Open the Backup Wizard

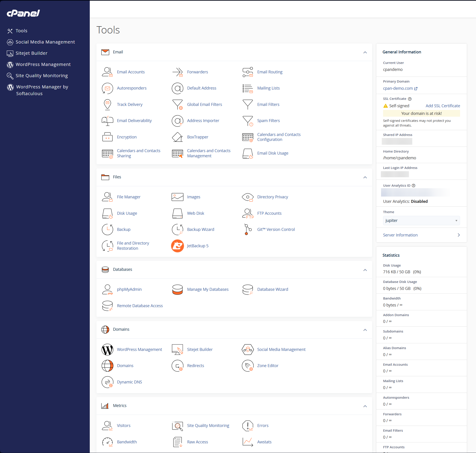click(200, 229)
